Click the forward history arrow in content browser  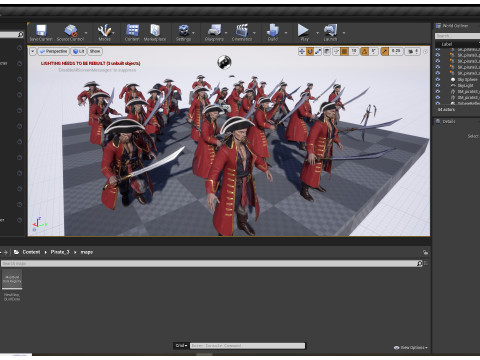(6, 252)
